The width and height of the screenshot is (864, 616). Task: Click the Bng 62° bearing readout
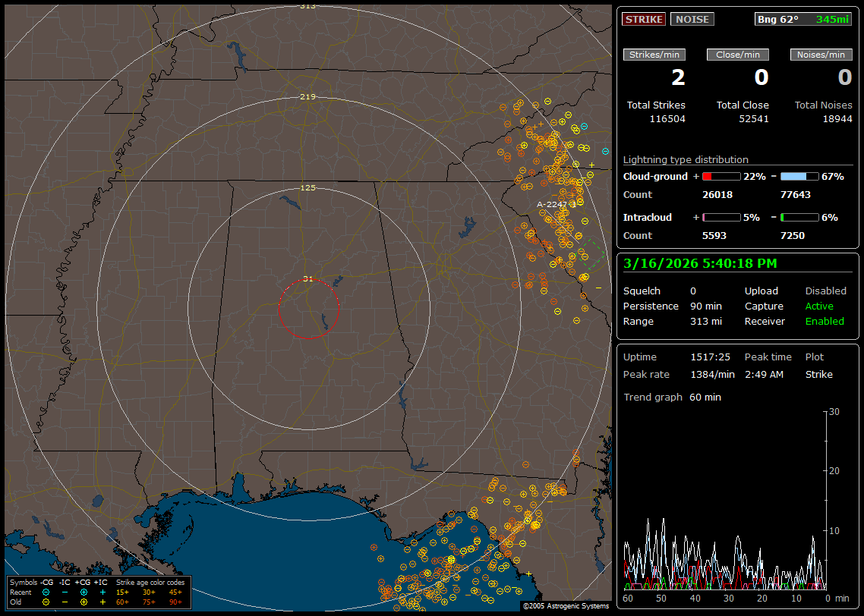[x=777, y=20]
